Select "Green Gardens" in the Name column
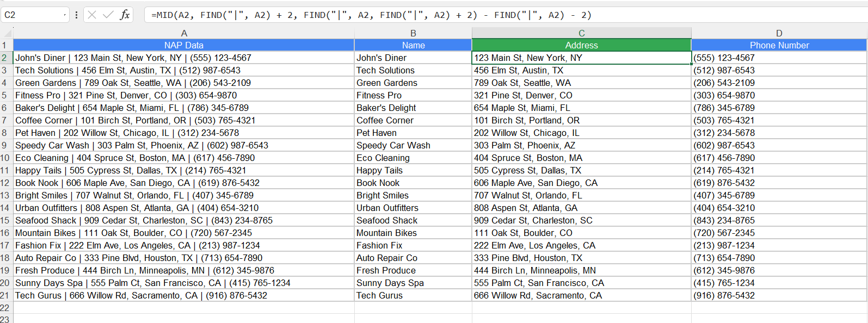 click(413, 83)
